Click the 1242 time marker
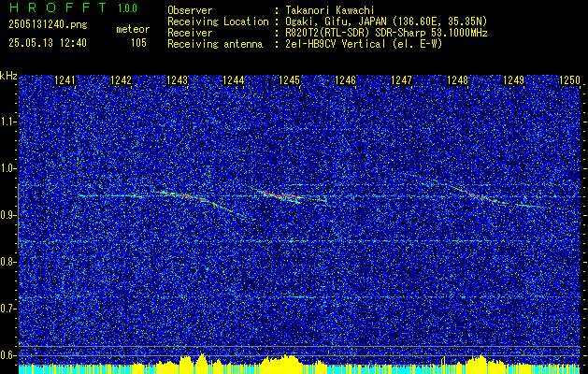The width and height of the screenshot is (588, 374). point(121,80)
